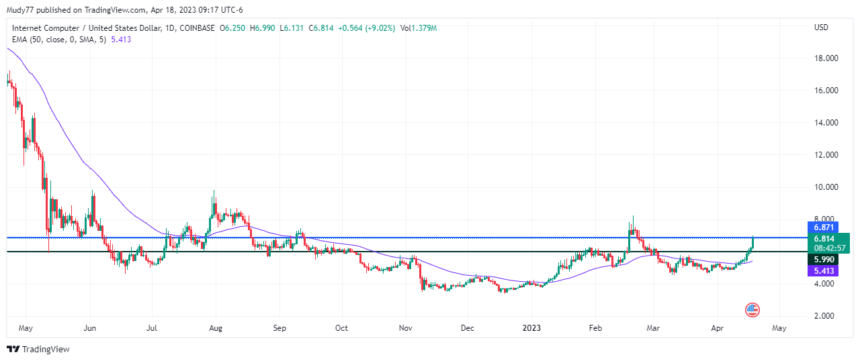This screenshot has height=361, width=860.
Task: Select the Aug label on time axis
Action: tap(216, 328)
